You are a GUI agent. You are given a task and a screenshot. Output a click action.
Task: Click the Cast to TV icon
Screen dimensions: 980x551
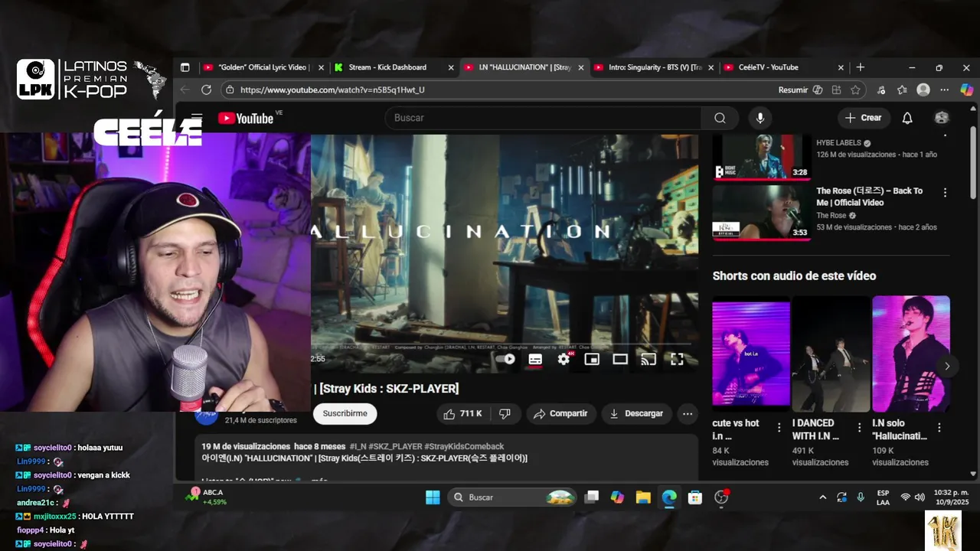tap(648, 359)
